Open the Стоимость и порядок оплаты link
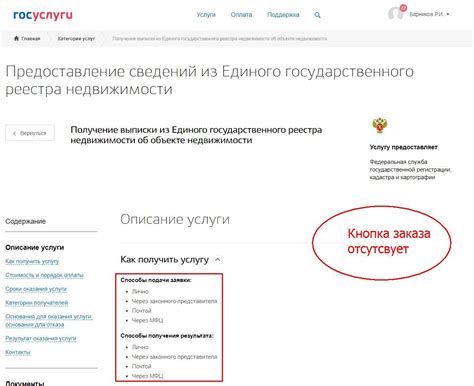The width and height of the screenshot is (474, 386). 44,275
